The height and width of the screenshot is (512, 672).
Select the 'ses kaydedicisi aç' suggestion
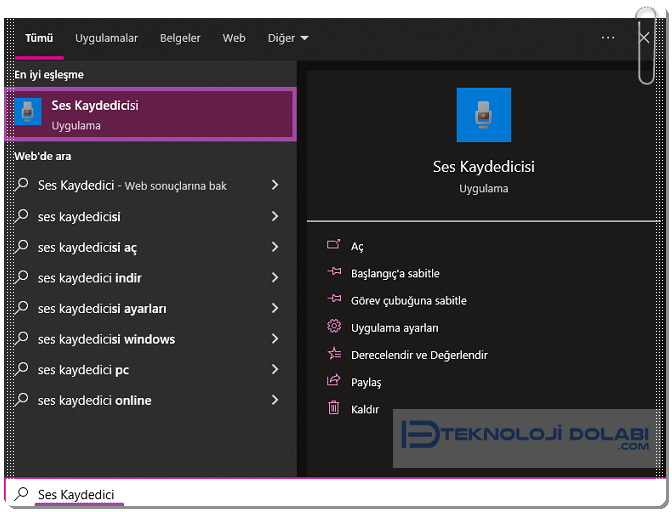point(148,247)
